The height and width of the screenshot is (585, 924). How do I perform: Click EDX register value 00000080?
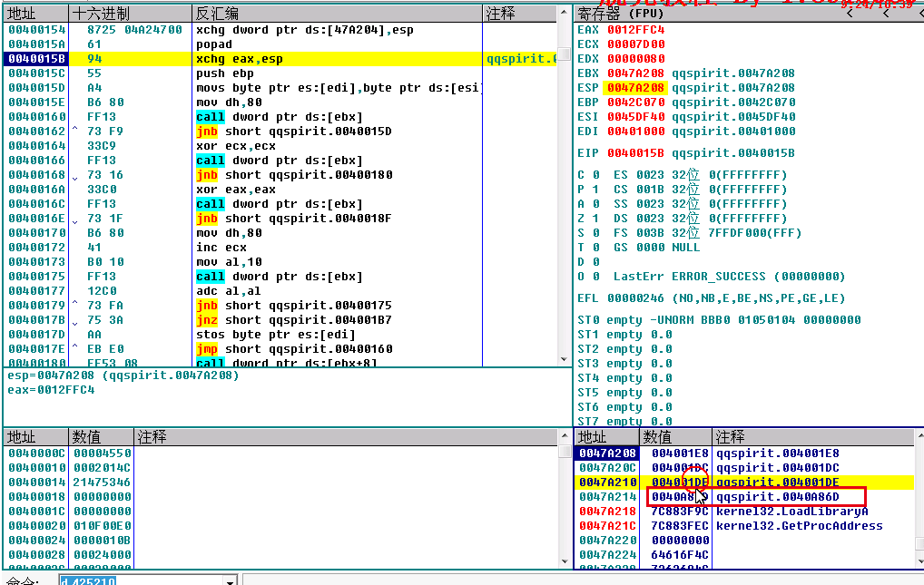[636, 59]
